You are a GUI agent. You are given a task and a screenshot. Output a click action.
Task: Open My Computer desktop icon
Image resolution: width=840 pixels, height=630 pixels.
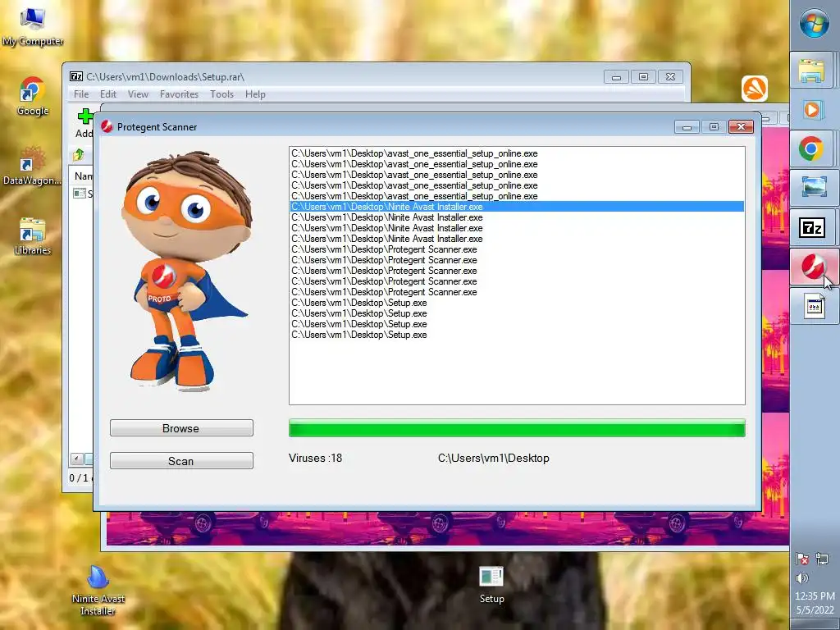pyautogui.click(x=33, y=25)
